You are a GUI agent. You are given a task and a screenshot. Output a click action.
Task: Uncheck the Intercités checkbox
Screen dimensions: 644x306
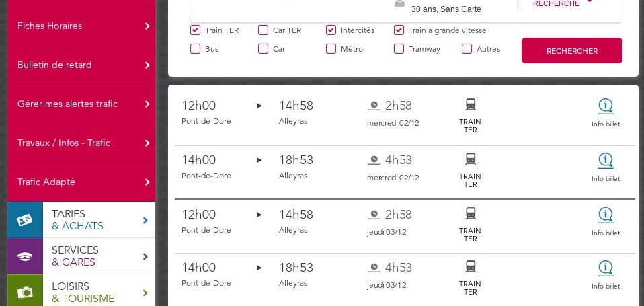point(331,30)
